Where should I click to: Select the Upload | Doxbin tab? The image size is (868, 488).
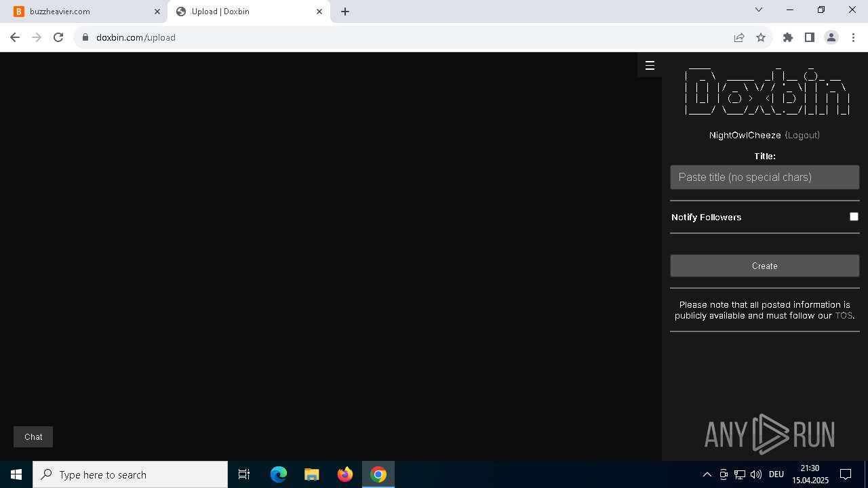tap(248, 12)
